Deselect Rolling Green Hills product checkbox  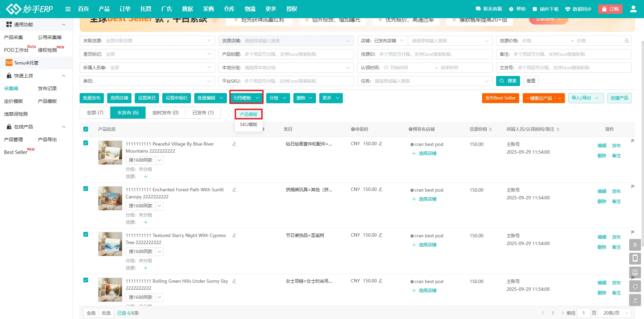[x=86, y=280]
